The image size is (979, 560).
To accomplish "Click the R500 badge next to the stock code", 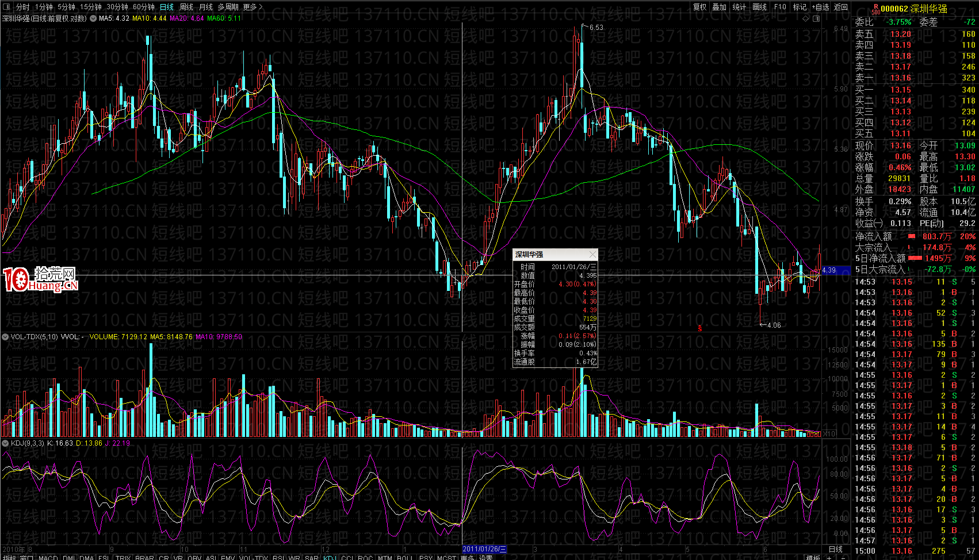I will pyautogui.click(x=875, y=9).
